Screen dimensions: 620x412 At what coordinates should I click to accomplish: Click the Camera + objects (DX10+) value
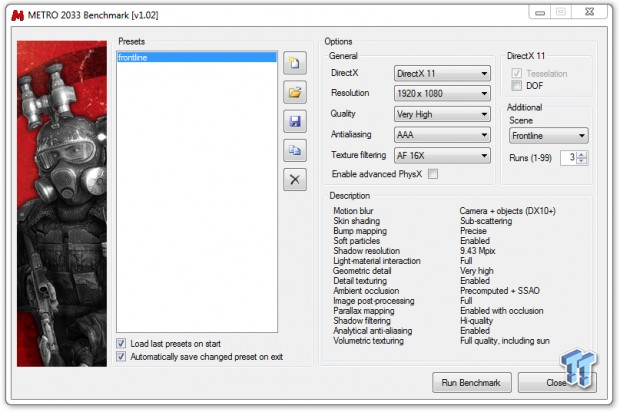pyautogui.click(x=508, y=211)
